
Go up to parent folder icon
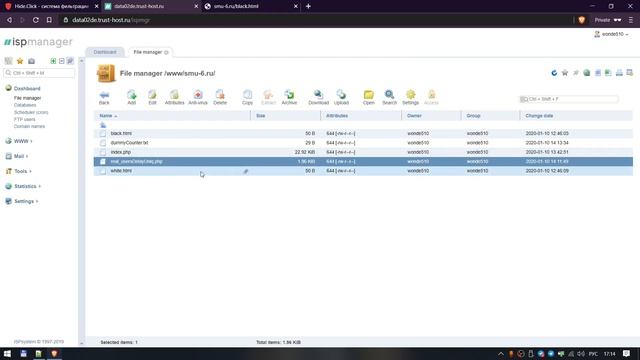click(x=103, y=125)
